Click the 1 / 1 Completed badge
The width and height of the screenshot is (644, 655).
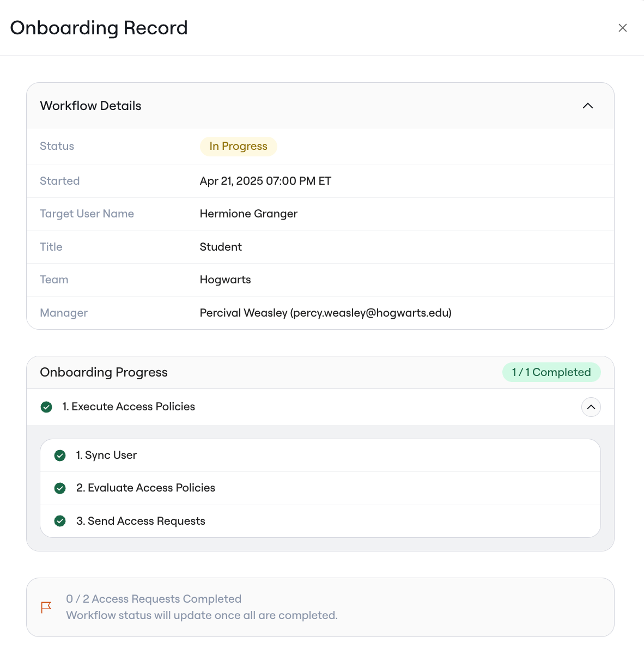point(551,372)
